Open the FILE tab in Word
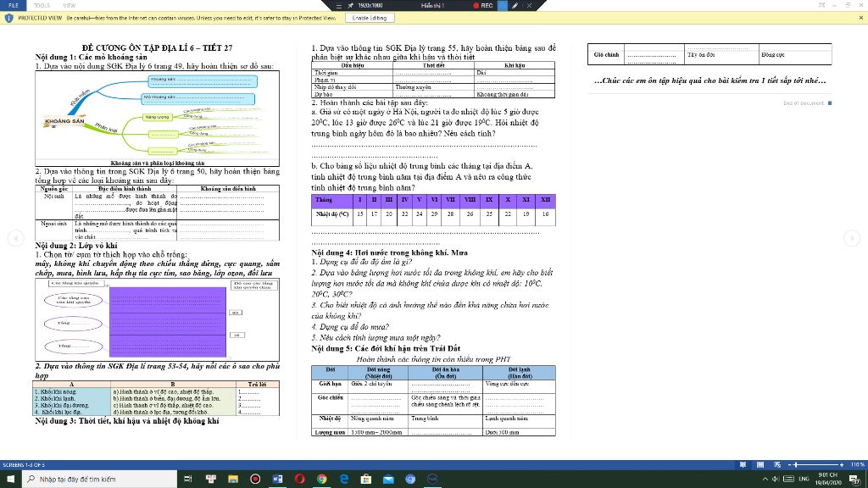The image size is (868, 488). pos(14,5)
